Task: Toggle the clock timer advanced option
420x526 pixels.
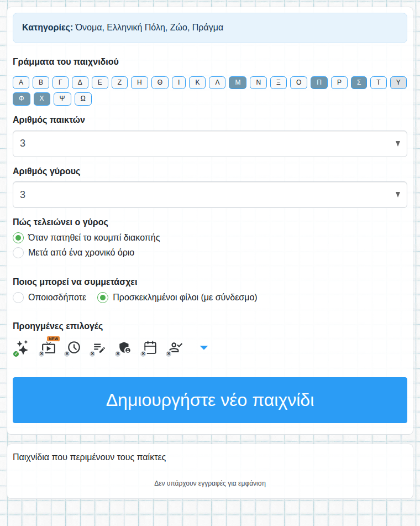Action: pos(73,348)
